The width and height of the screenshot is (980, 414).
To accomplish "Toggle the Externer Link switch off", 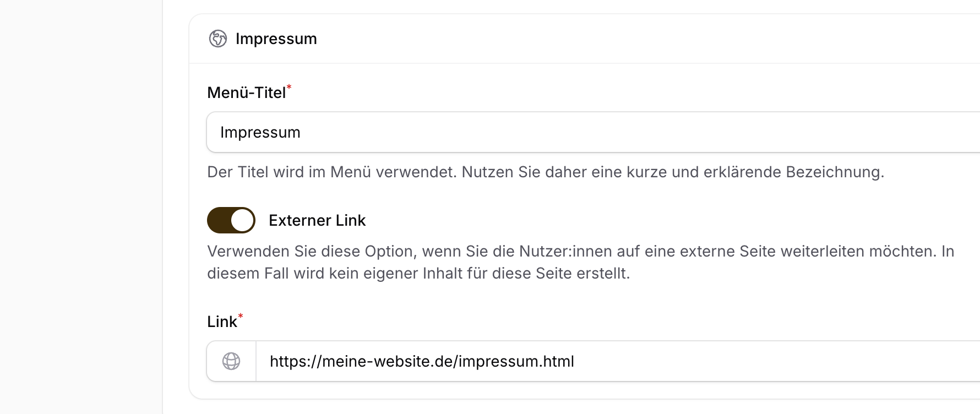I will (231, 220).
